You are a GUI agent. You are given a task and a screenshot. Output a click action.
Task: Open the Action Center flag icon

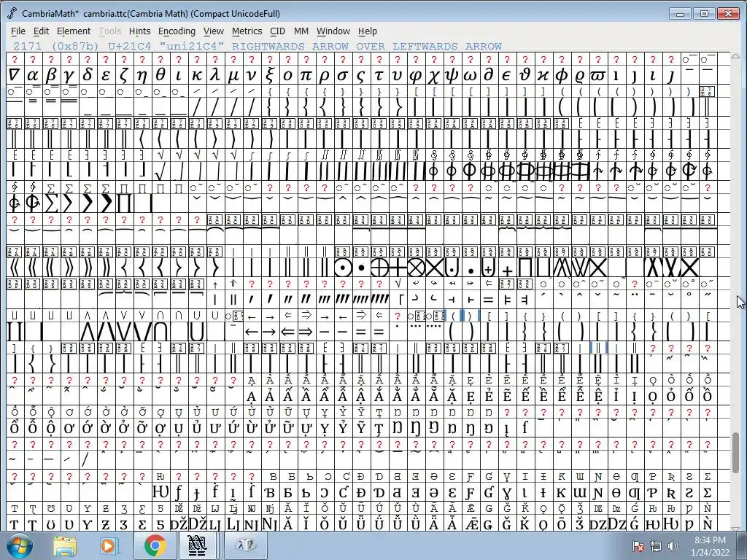(x=638, y=546)
